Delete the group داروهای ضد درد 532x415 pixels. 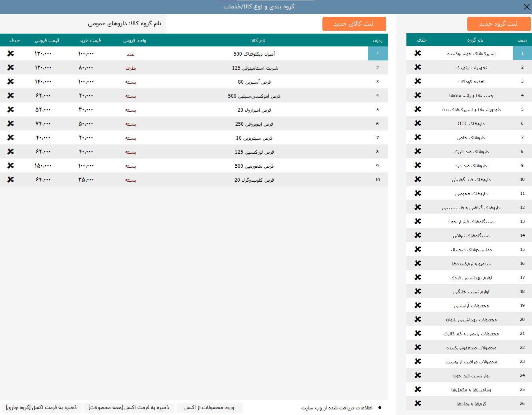[418, 165]
